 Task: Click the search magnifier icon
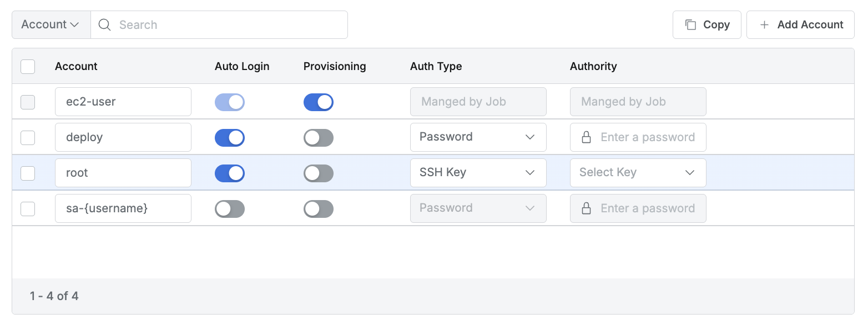coord(104,25)
